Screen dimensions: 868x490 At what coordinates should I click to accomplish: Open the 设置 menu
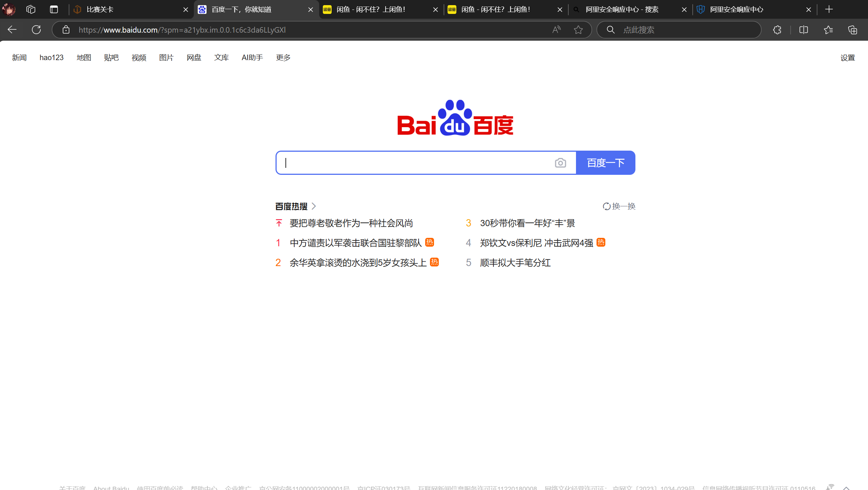point(847,58)
